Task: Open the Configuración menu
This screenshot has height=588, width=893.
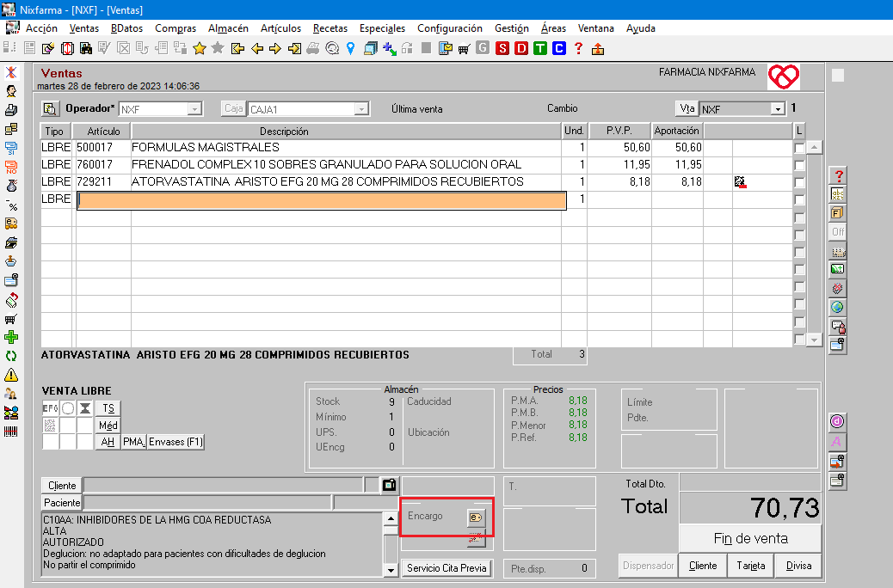Action: pyautogui.click(x=450, y=28)
